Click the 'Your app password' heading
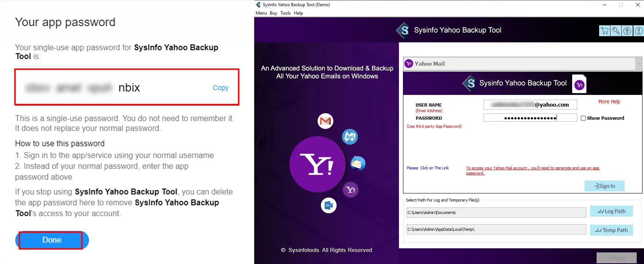 coord(65,22)
